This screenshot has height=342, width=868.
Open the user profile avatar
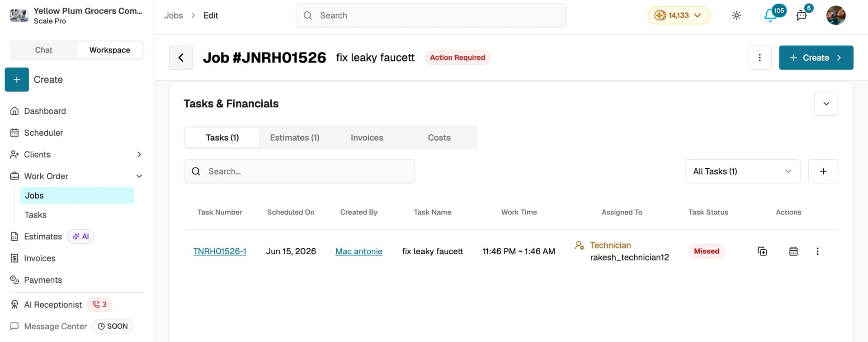tap(836, 15)
